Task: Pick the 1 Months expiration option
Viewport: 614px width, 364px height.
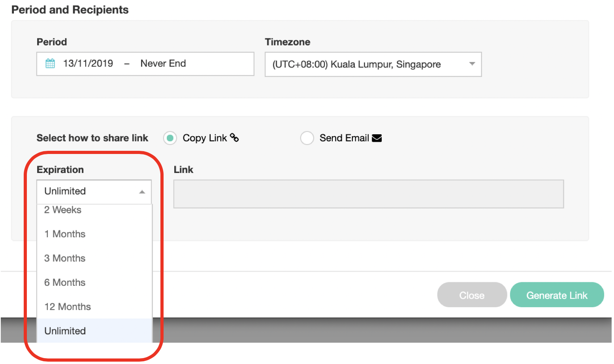Action: (65, 234)
